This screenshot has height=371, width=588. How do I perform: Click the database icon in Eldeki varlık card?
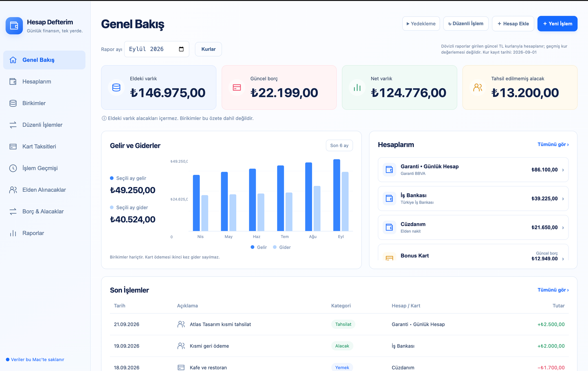[116, 87]
